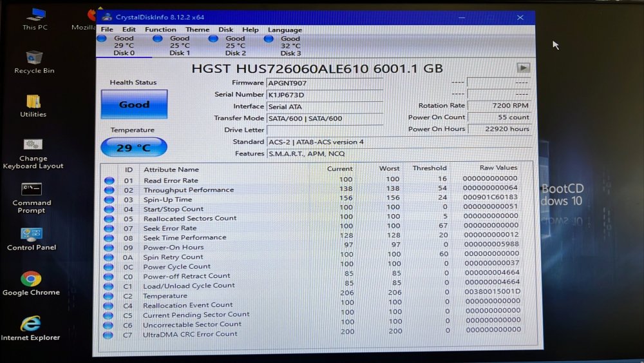Click raw value 00380015001D
This screenshot has height=363, width=644.
tap(493, 291)
